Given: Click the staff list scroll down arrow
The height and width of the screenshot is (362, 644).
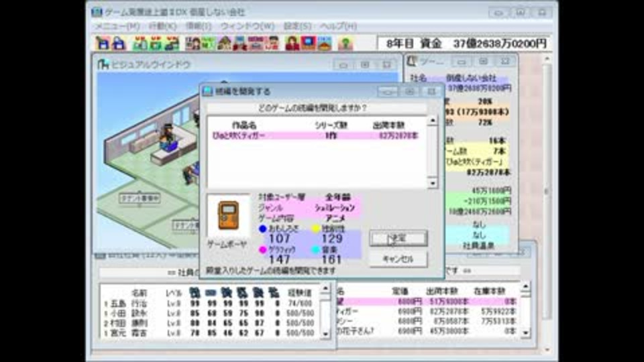Looking at the screenshot, I should pyautogui.click(x=325, y=334).
